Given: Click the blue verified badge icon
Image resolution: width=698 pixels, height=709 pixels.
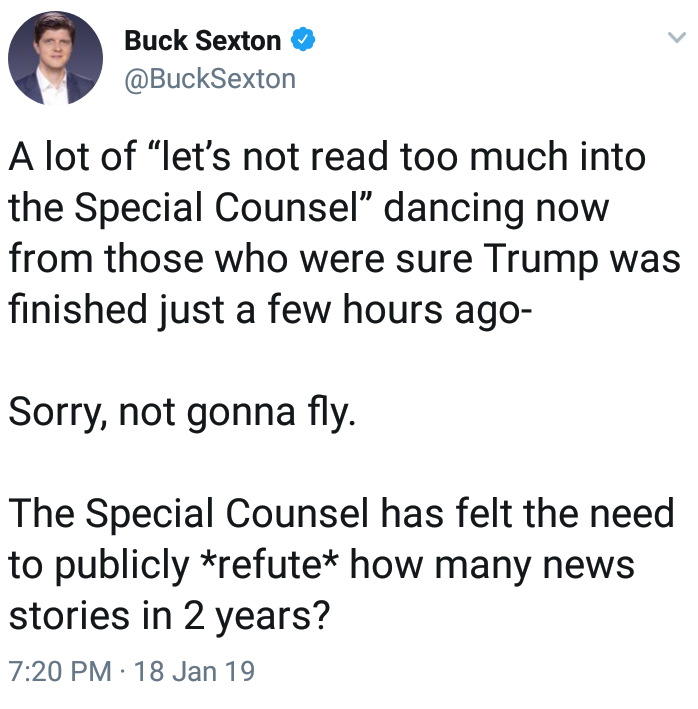Looking at the screenshot, I should coord(302,39).
